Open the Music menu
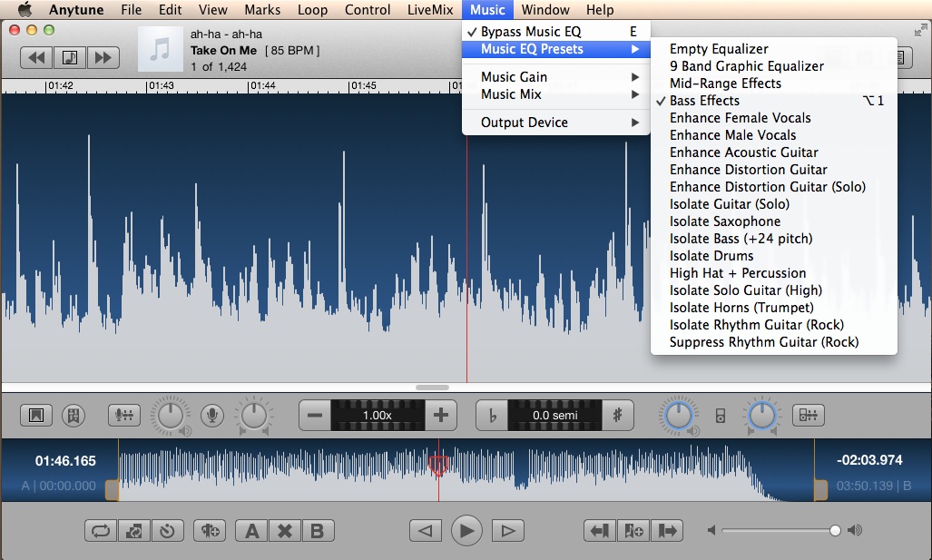Screen dimensions: 932x560 487,9
